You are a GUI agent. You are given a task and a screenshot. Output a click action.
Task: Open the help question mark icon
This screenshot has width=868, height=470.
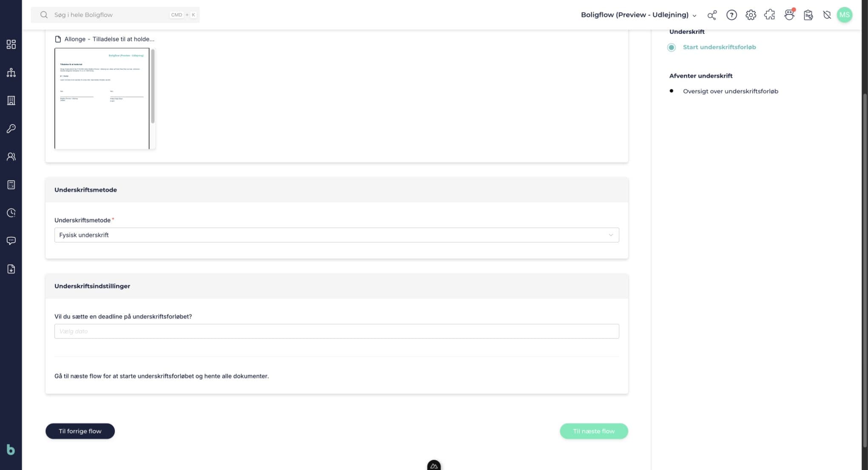click(x=731, y=15)
